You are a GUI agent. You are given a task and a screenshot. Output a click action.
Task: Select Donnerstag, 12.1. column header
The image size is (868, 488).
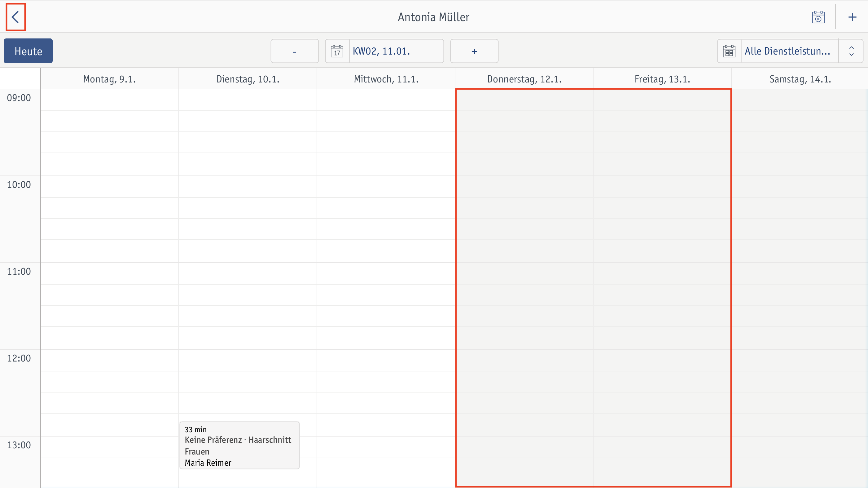(524, 79)
